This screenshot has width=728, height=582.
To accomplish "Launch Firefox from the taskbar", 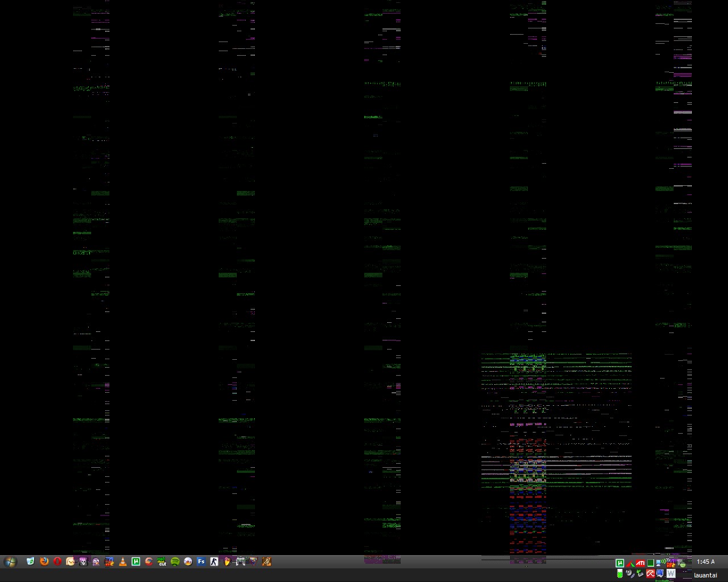I will point(44,562).
